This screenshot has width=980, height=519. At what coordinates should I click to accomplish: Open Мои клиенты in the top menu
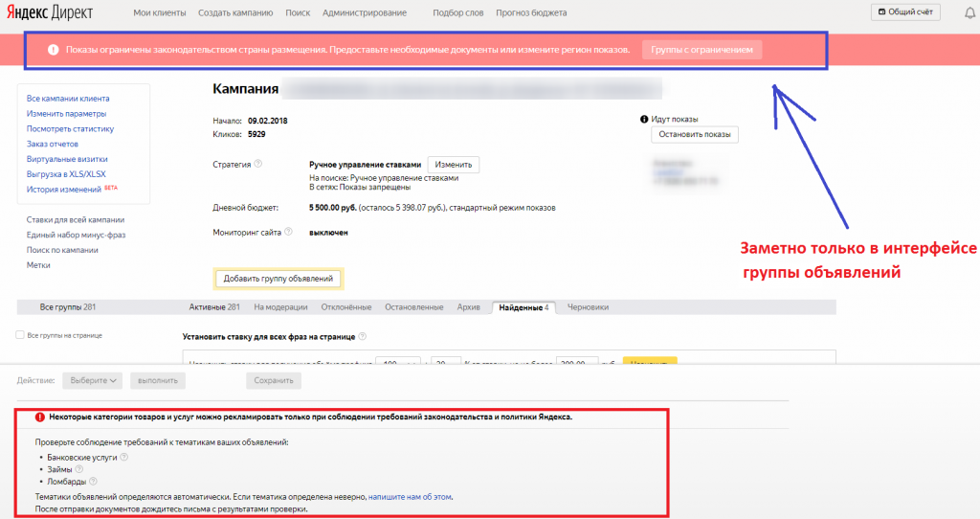click(x=160, y=12)
